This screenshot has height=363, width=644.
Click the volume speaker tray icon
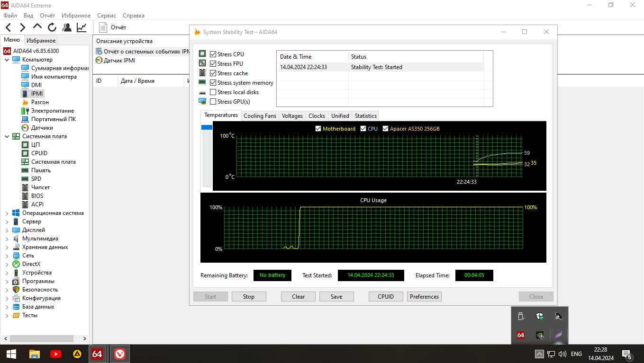[x=562, y=354]
